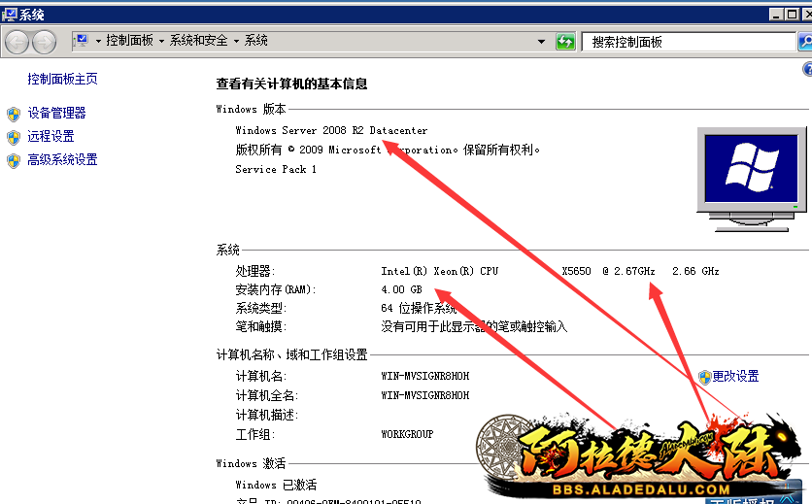Open the 设备管理器 link

(56, 114)
